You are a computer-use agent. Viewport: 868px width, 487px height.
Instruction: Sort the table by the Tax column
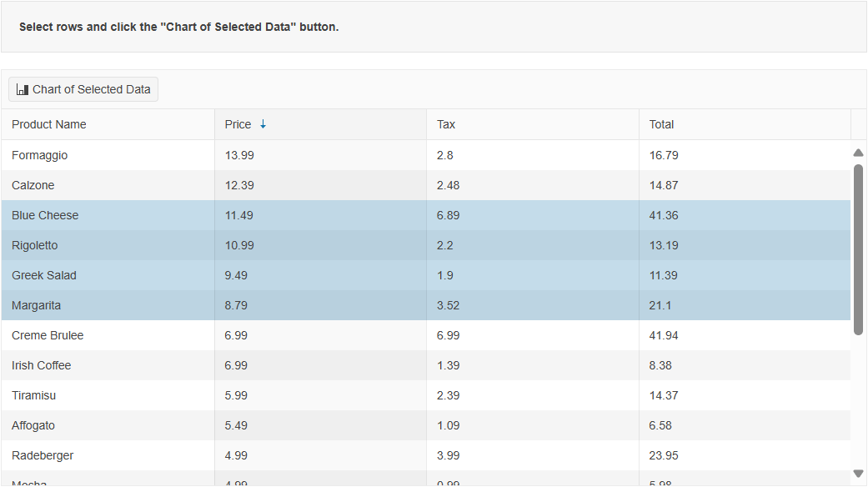point(445,123)
